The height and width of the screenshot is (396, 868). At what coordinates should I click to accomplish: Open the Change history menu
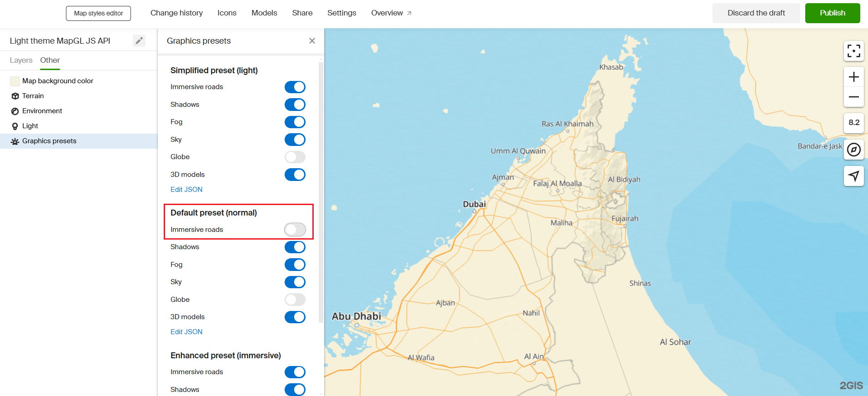click(x=176, y=13)
